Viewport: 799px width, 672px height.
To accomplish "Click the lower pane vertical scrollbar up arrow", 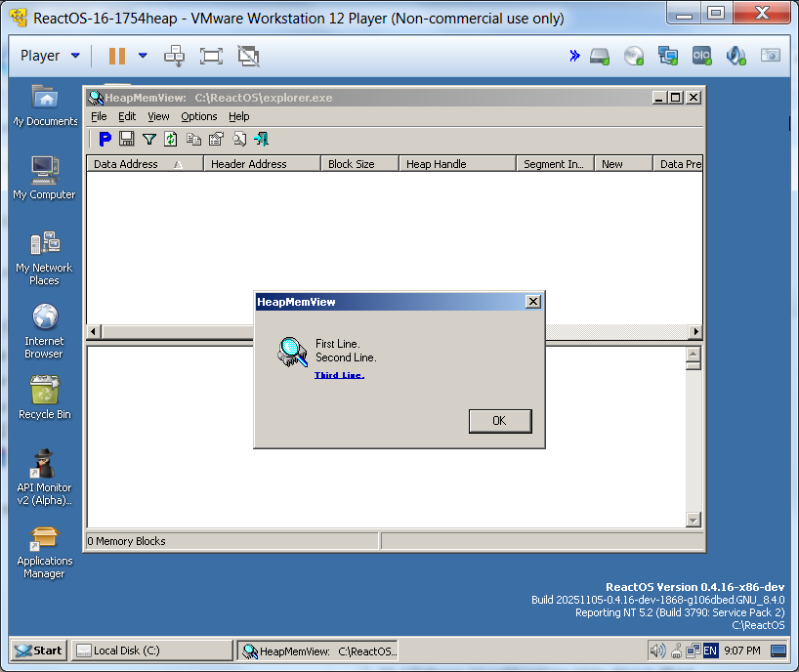I will pyautogui.click(x=694, y=356).
